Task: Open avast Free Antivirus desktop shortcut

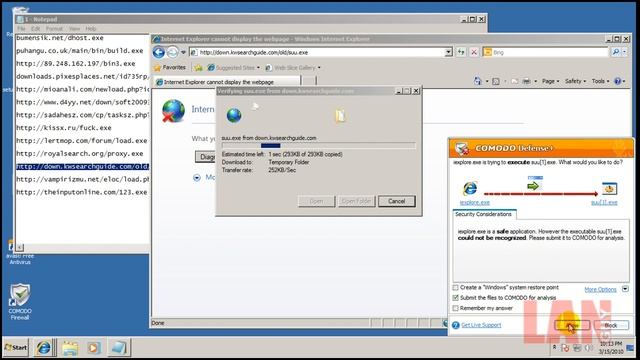Action: coord(20,253)
